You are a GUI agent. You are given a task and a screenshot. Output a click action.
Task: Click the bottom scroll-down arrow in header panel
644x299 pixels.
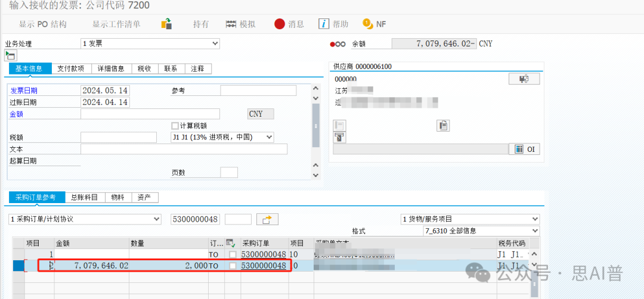316,175
